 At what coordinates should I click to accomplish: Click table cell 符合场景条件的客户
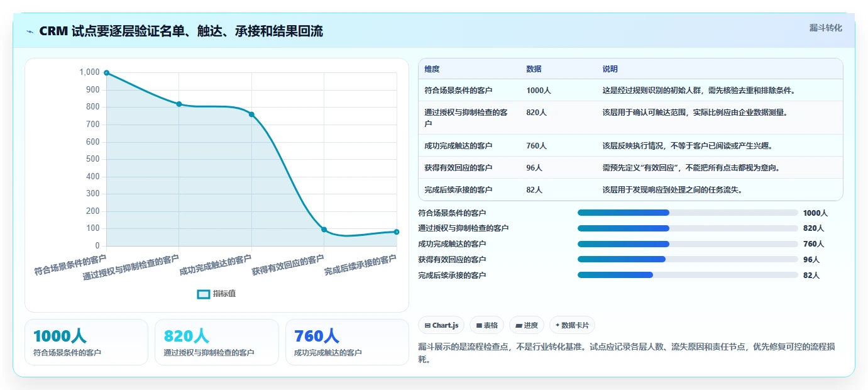click(458, 91)
